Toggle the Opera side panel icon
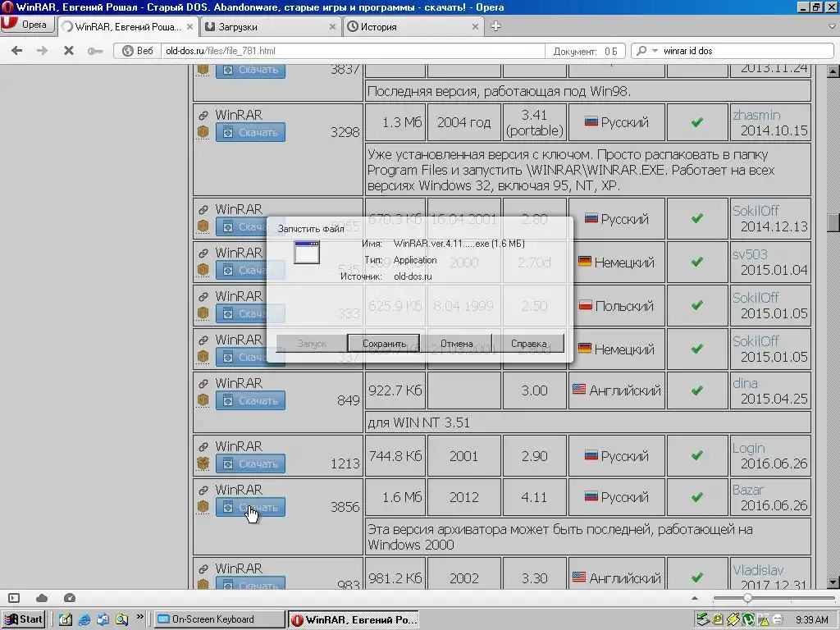The image size is (840, 630). pyautogui.click(x=14, y=598)
